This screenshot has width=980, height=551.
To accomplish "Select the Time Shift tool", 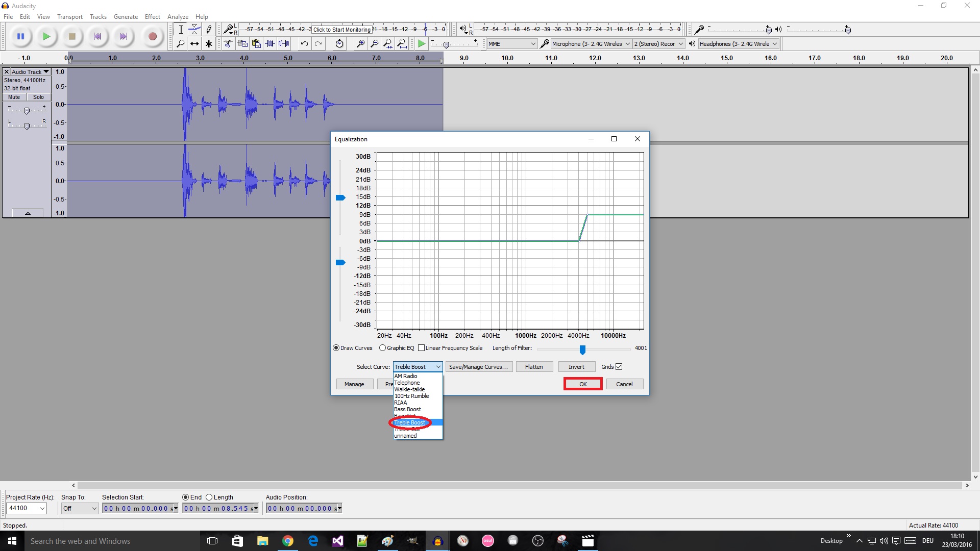I will (x=194, y=44).
